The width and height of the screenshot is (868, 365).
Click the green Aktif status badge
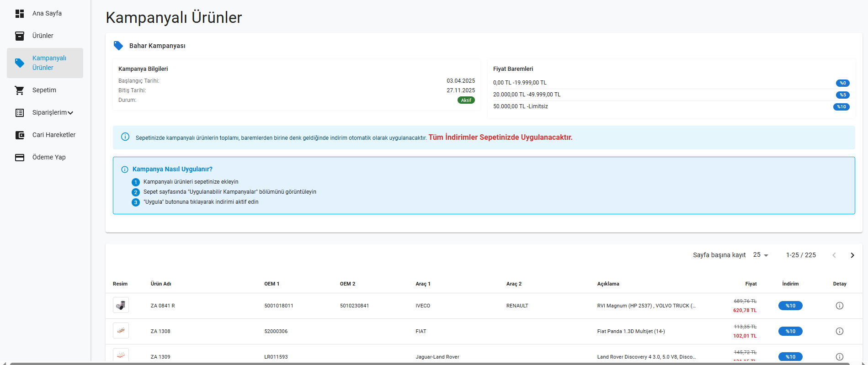(466, 100)
